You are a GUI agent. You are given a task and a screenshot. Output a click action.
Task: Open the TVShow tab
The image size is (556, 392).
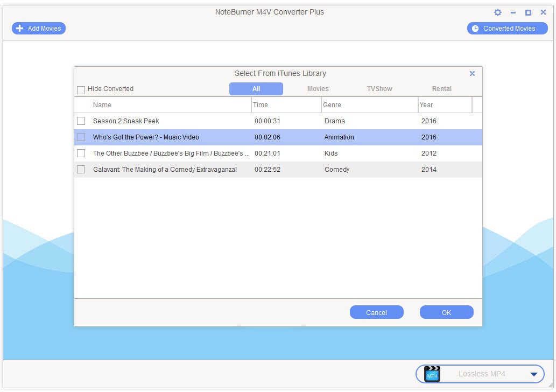pos(379,89)
